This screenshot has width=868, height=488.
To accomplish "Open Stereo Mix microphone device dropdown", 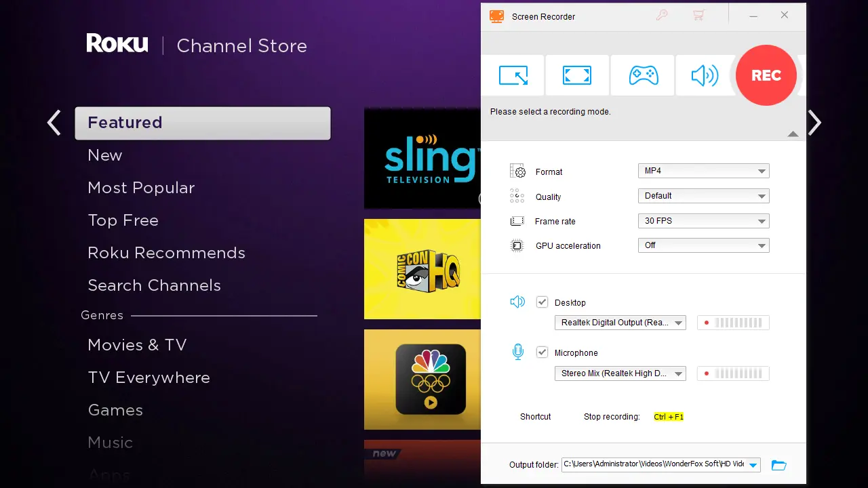I will click(x=620, y=373).
